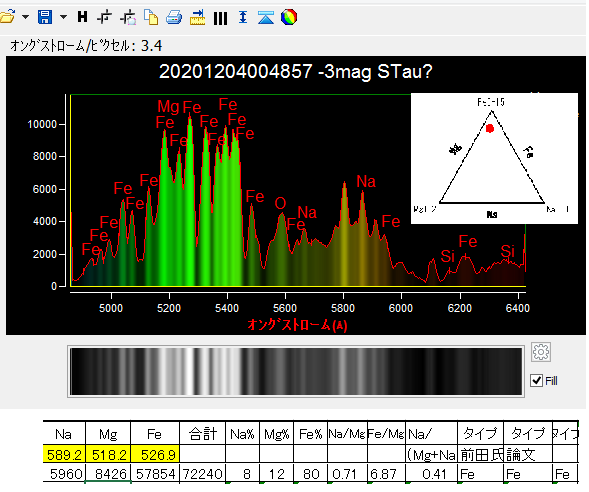Select the 'Fe' column header cell
Viewport: 589px width, 492px height.
point(155,434)
